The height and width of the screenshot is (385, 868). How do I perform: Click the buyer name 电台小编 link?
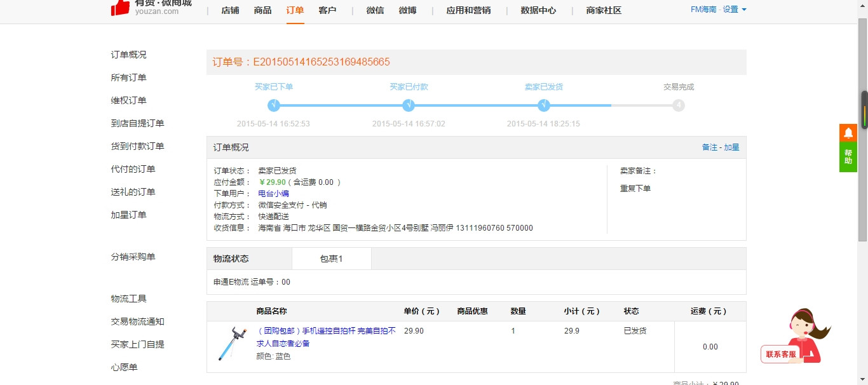pyautogui.click(x=273, y=194)
